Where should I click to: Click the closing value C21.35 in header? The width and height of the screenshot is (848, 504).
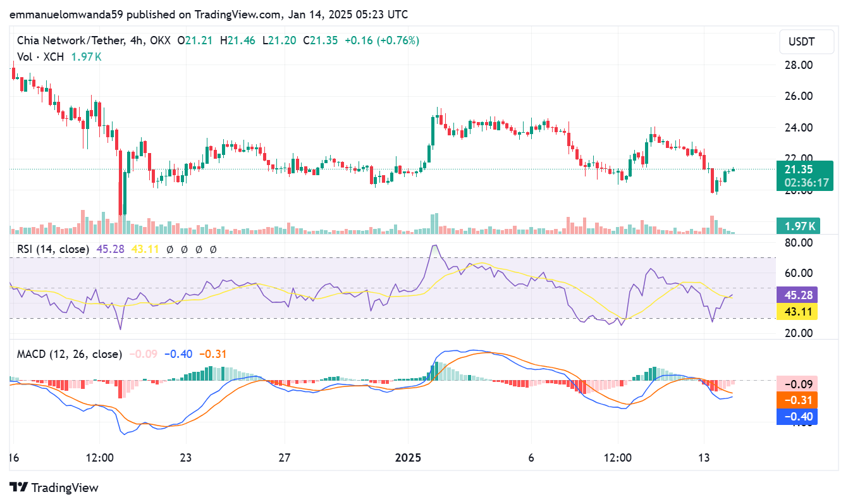pos(320,40)
